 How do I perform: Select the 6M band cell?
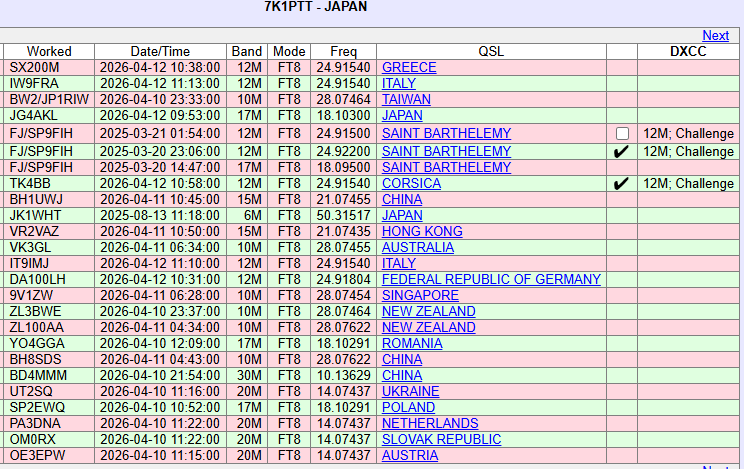pyautogui.click(x=247, y=216)
